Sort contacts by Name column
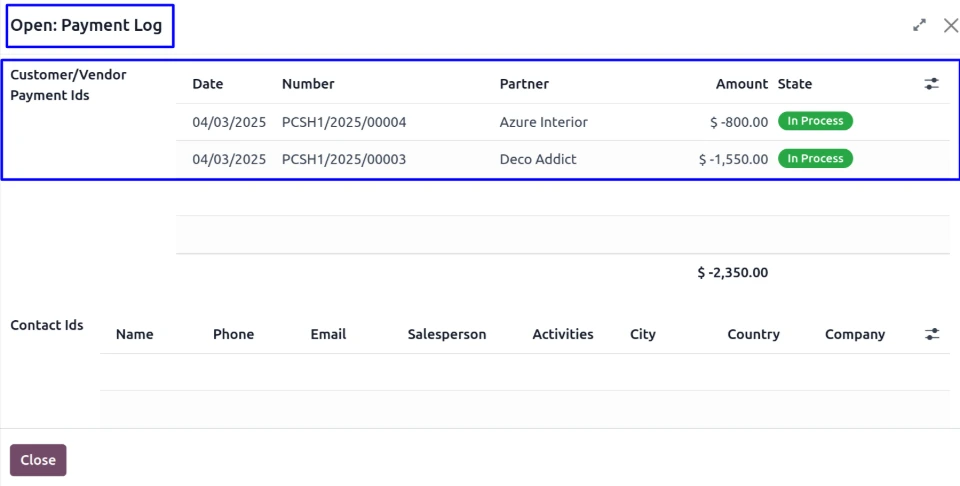 coord(134,334)
